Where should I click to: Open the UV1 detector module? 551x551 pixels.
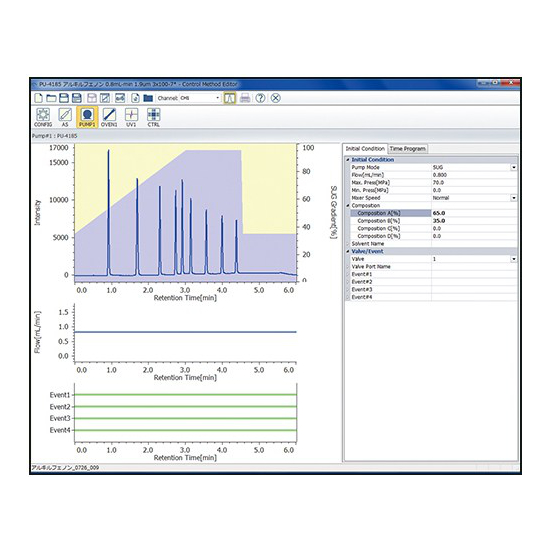[131, 117]
